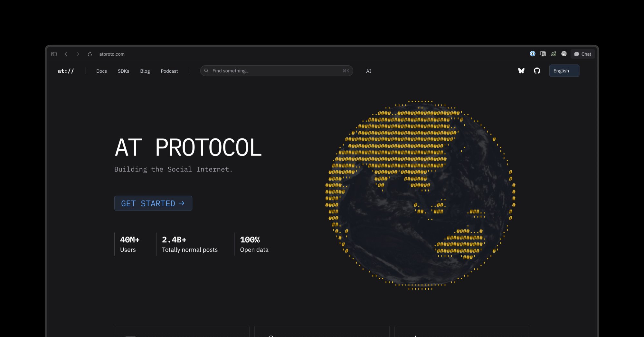Click the search magnifier icon
Viewport: 644px width, 337px height.
206,71
